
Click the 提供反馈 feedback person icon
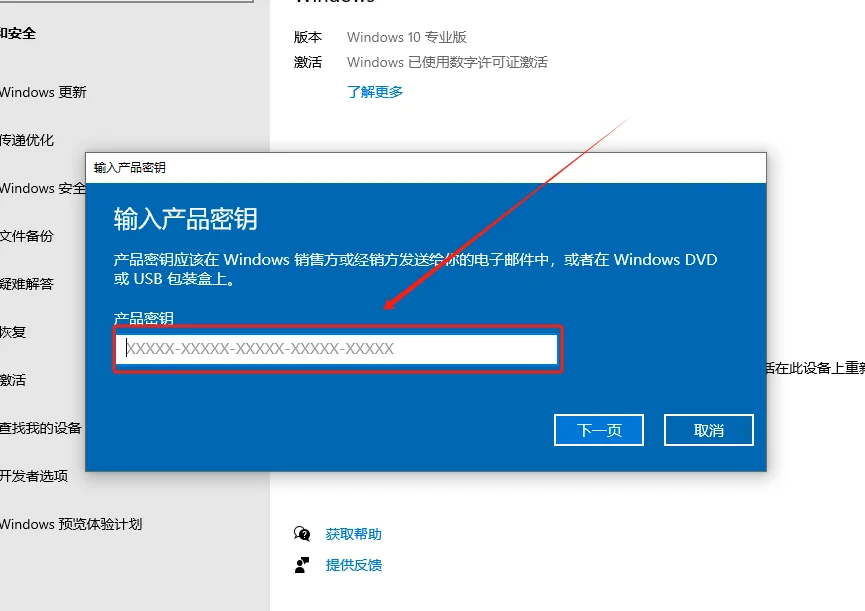click(x=303, y=565)
